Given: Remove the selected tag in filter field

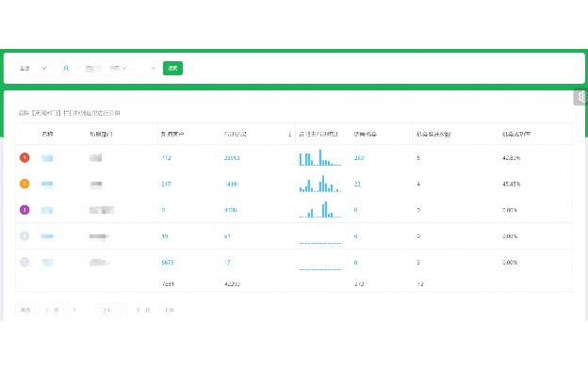Looking at the screenshot, I should (124, 68).
